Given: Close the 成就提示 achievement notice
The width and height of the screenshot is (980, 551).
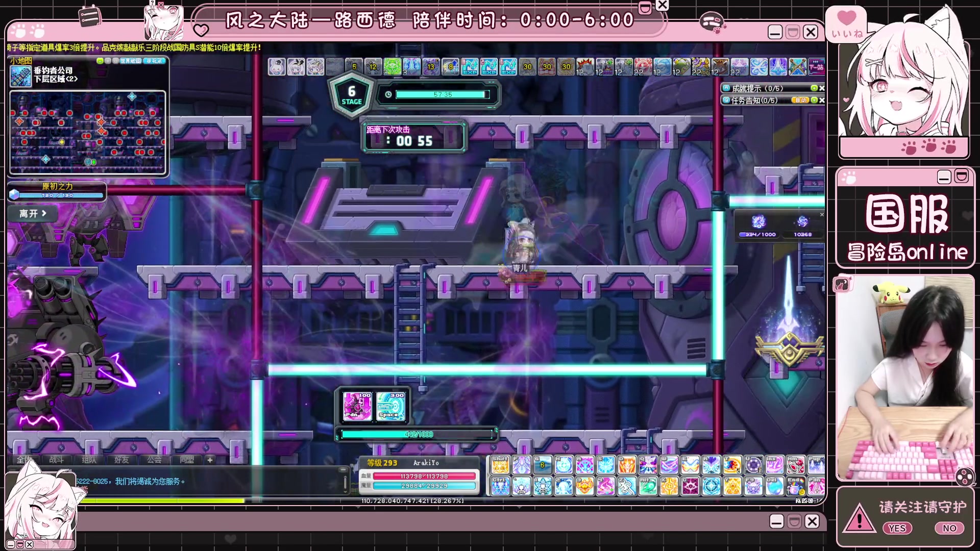Looking at the screenshot, I should [822, 88].
